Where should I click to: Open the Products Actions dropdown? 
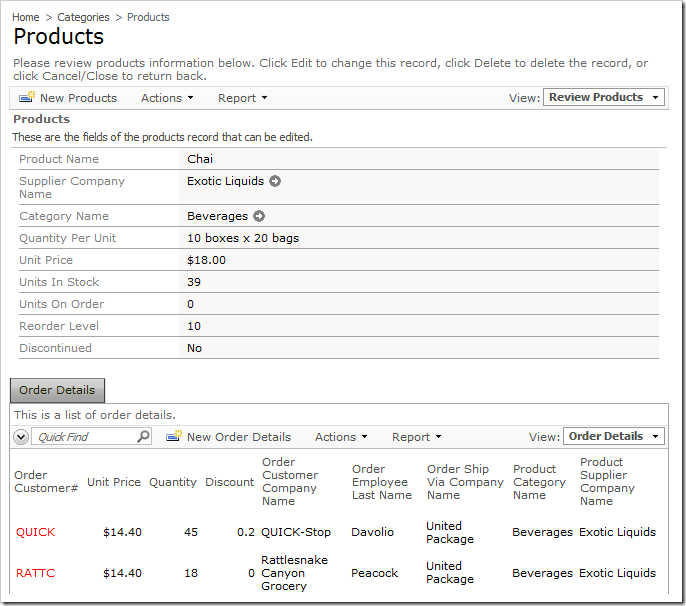(x=167, y=98)
